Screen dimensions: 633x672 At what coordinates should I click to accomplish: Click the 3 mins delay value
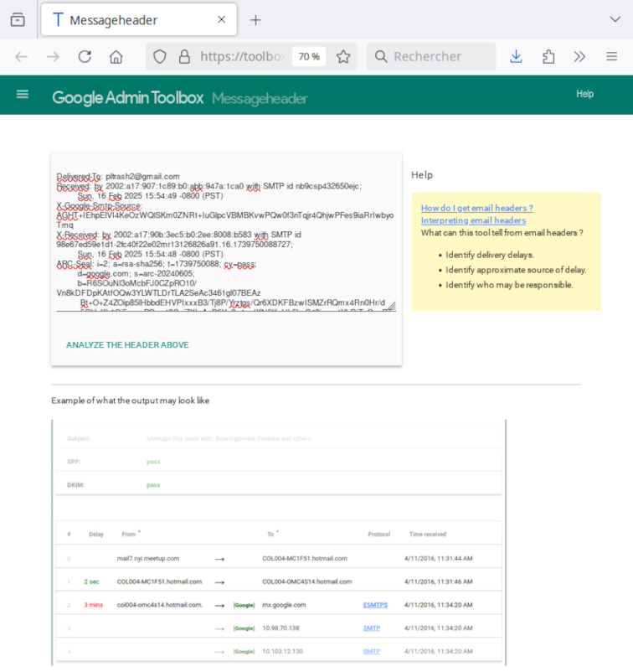coord(94,605)
